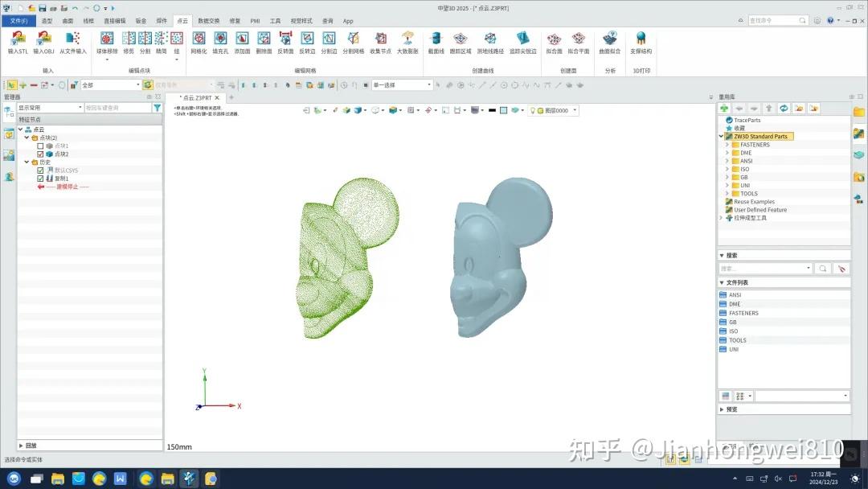Collapse the ZW3D Standard Parts node
This screenshot has height=489, width=868.
[720, 136]
